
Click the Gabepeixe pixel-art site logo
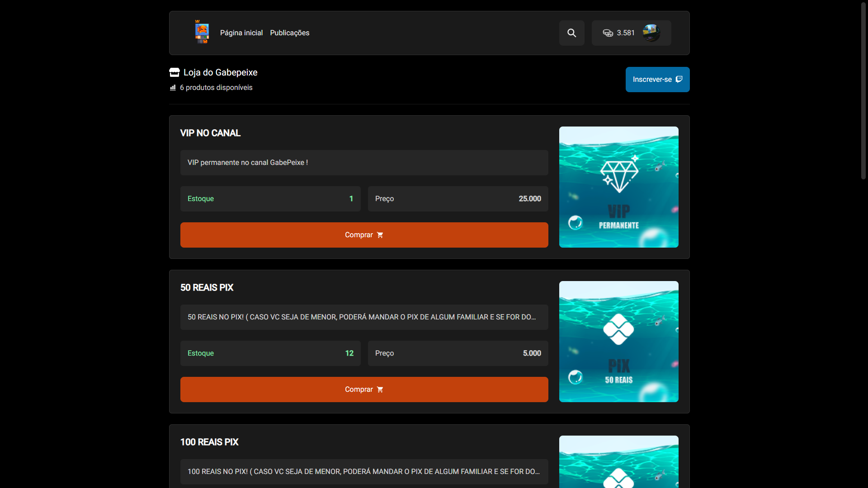pyautogui.click(x=202, y=32)
